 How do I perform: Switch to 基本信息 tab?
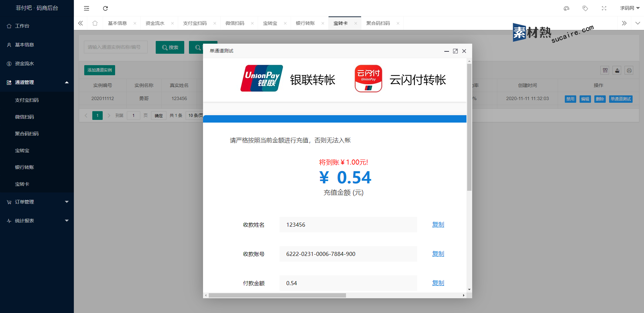tap(117, 23)
